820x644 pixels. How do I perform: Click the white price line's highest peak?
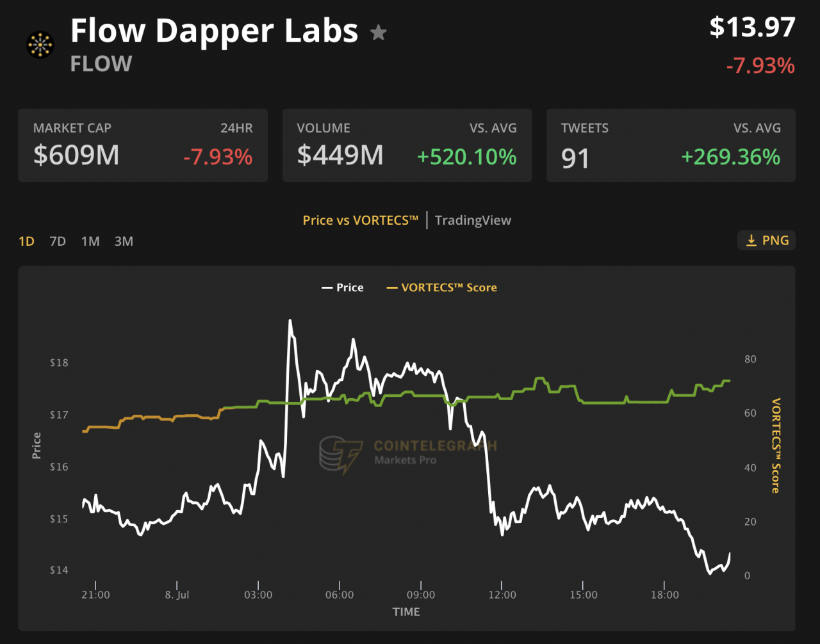point(290,321)
